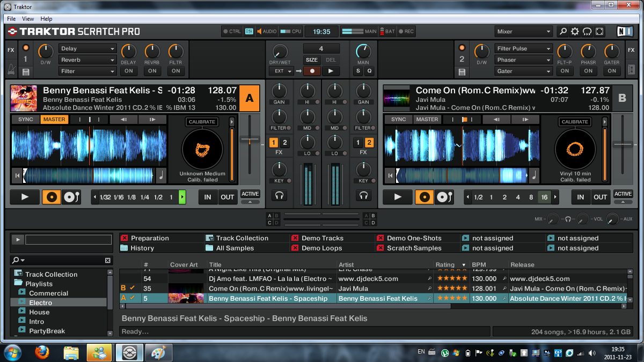Image resolution: width=644 pixels, height=362 pixels.
Task: Select the House playlist
Action: [x=39, y=312]
